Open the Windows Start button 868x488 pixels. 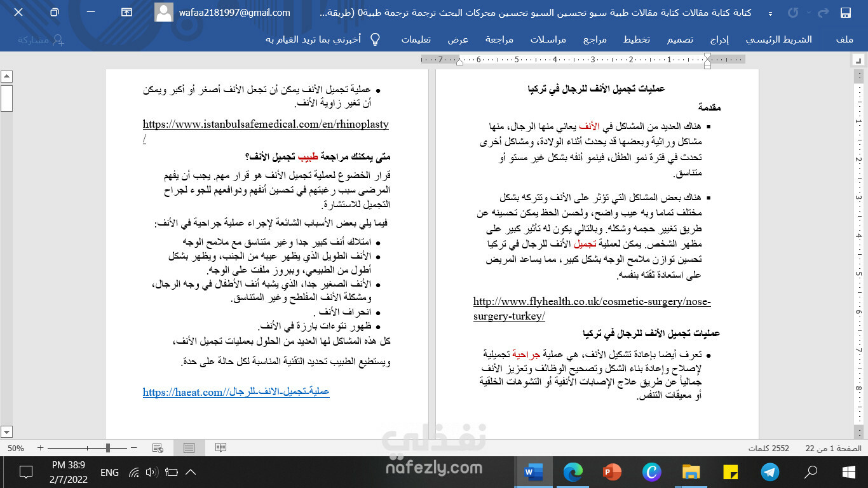pyautogui.click(x=848, y=472)
